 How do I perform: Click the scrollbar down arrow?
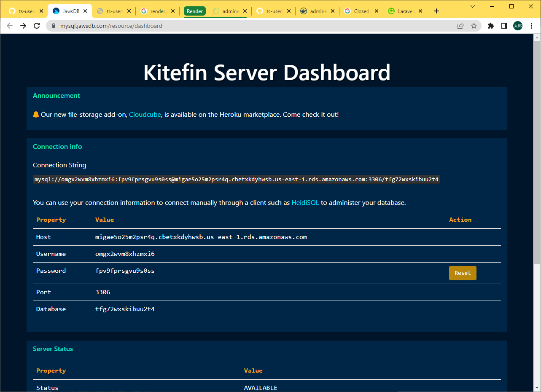(x=537, y=388)
